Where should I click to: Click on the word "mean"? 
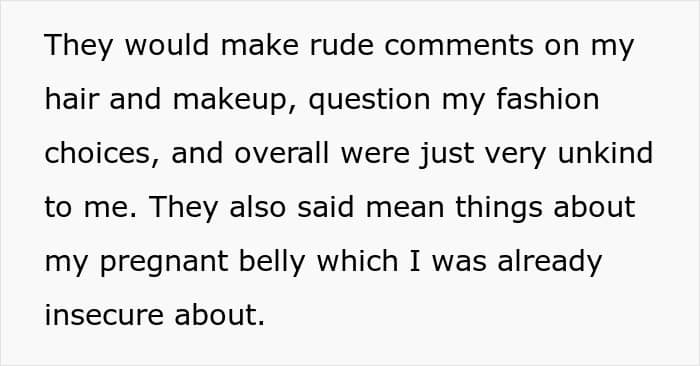click(x=405, y=208)
